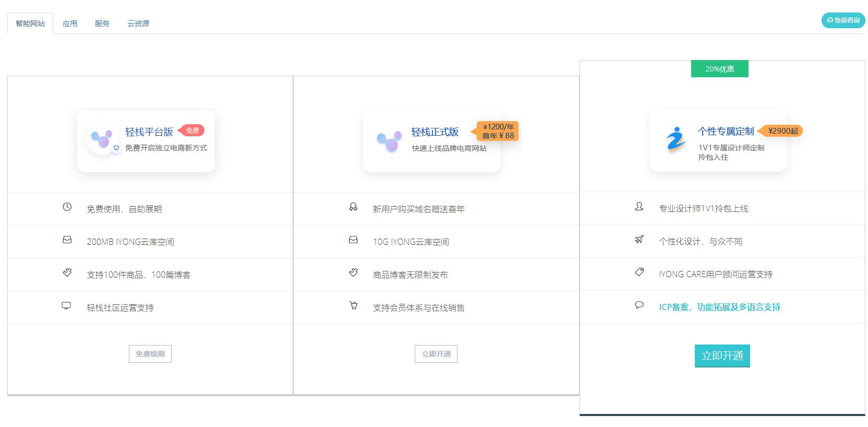Click the green 20%优惠 discount badge

click(719, 69)
